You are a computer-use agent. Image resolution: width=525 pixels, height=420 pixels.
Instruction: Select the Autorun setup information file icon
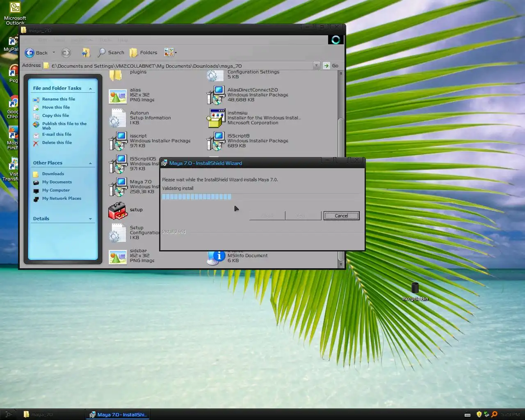point(117,118)
